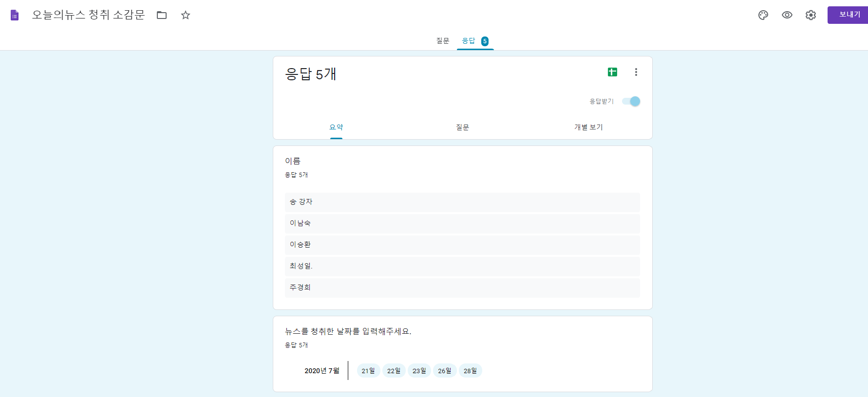868x397 pixels.
Task: Switch to 개별 보기 individual view tab
Action: coord(588,127)
